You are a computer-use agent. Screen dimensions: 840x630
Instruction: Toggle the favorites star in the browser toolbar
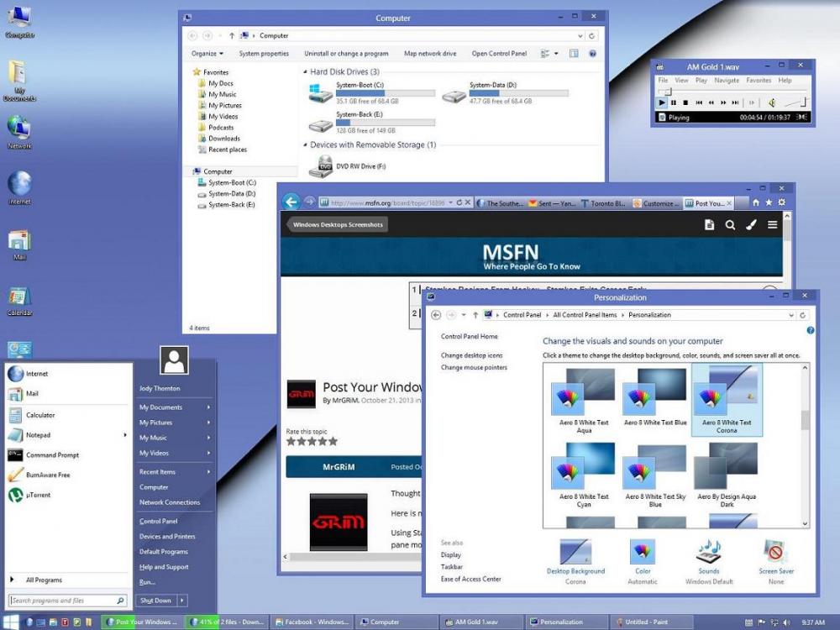(x=769, y=202)
